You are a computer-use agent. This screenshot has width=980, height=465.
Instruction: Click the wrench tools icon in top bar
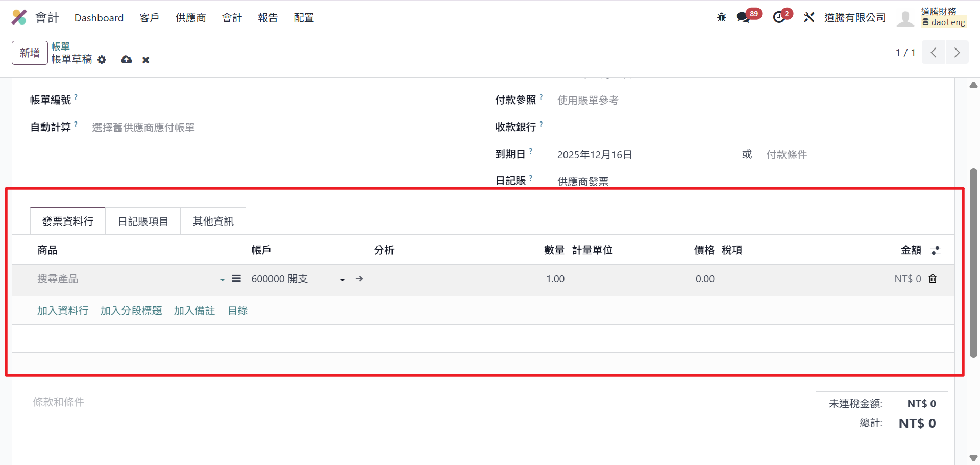[x=809, y=17]
